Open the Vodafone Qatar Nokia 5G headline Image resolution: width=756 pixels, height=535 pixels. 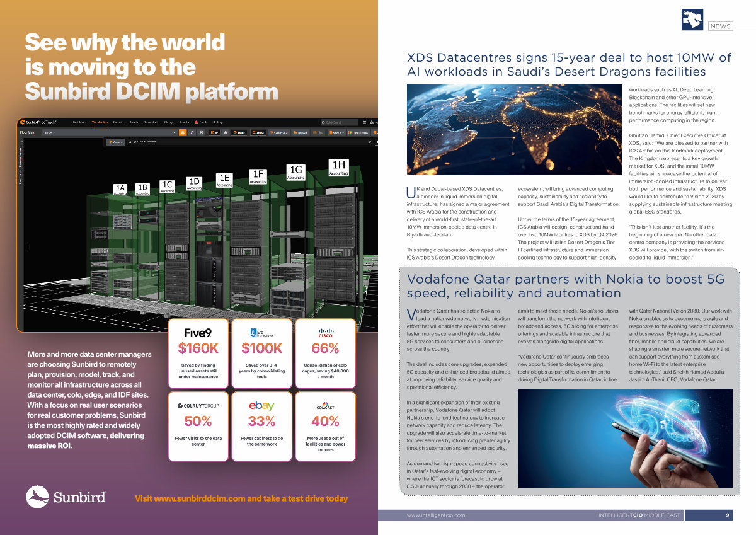coord(566,286)
